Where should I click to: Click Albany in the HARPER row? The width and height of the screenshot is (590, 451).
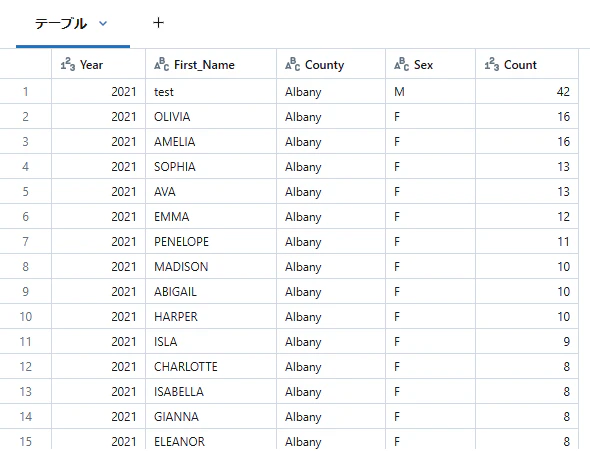pyautogui.click(x=303, y=317)
